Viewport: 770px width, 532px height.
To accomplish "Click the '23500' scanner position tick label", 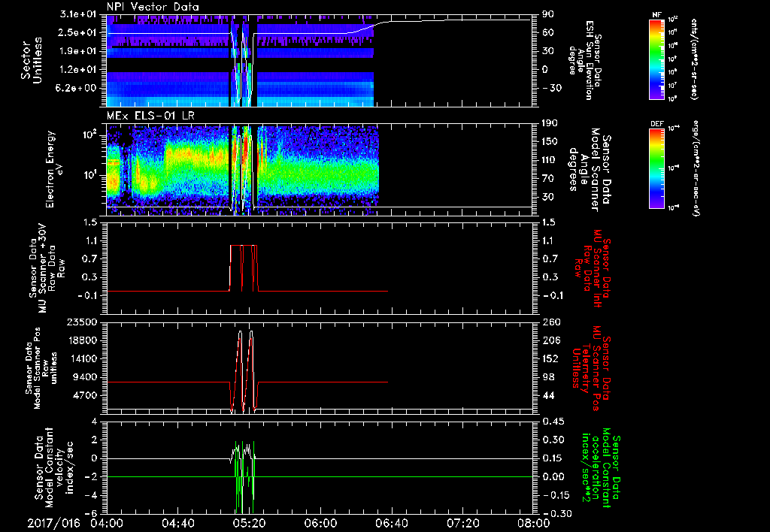I will click(83, 322).
